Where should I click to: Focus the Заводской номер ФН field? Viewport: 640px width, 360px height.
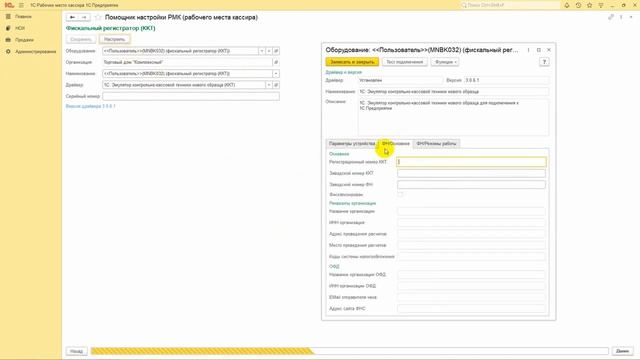pyautogui.click(x=471, y=185)
